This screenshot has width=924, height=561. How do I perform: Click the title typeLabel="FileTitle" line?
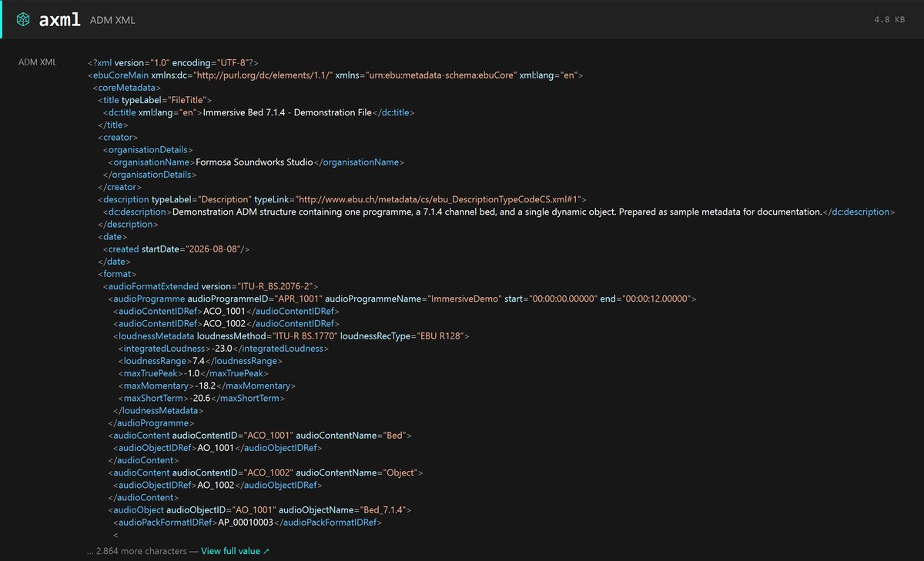(155, 100)
